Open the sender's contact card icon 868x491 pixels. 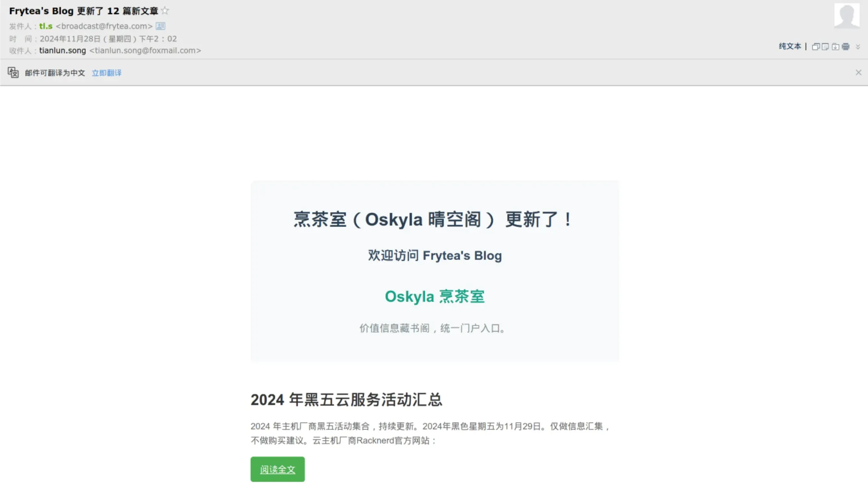point(160,26)
